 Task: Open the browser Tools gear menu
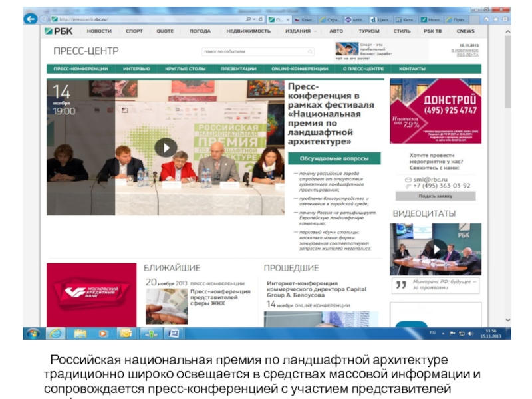coord(505,19)
